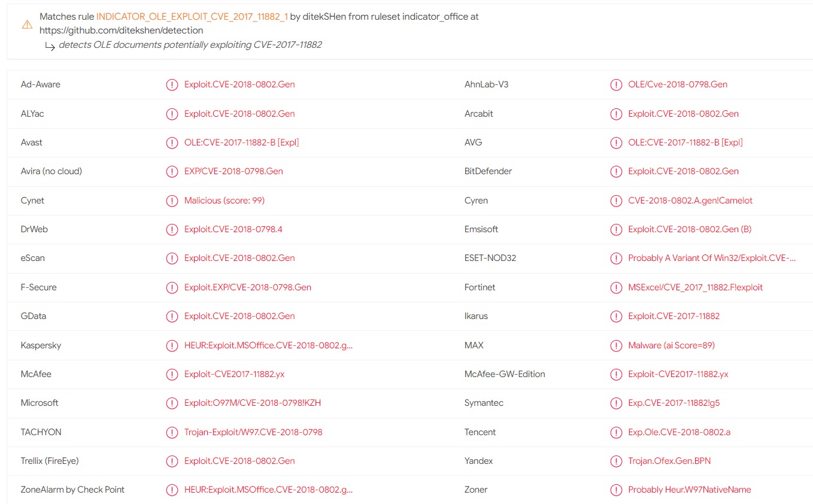Viewport: 813px width, 504px height.
Task: Click the alert icon beside Avira result
Action: [172, 172]
